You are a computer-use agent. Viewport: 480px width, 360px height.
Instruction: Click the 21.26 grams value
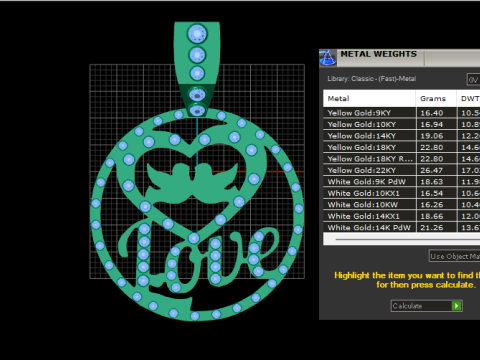pos(432,228)
